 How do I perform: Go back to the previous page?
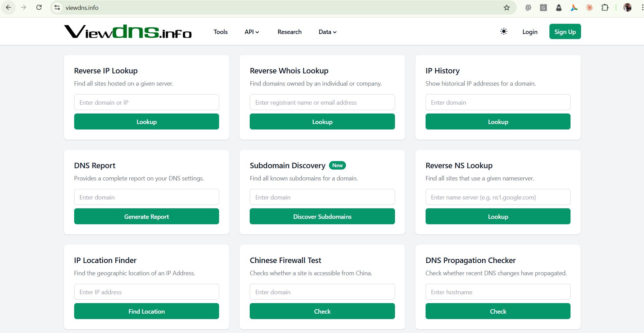(x=9, y=7)
